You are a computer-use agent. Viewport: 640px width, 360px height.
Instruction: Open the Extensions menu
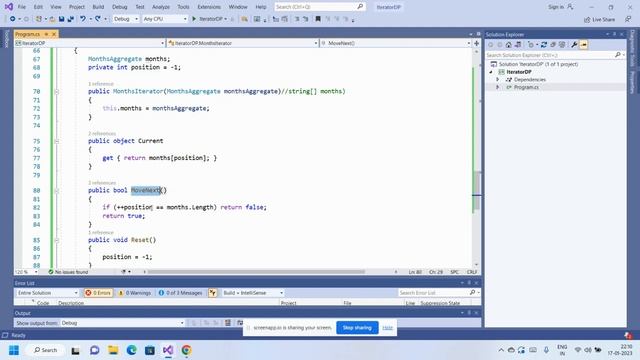click(x=209, y=7)
